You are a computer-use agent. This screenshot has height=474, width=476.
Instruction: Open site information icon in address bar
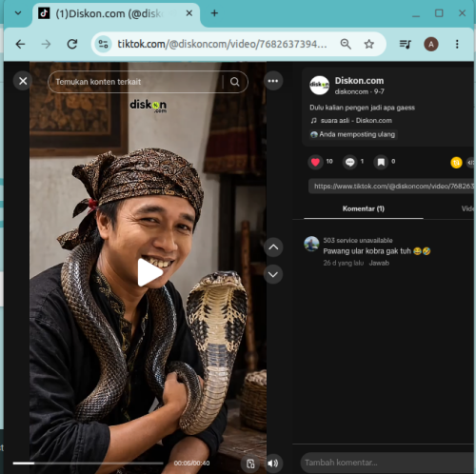(x=103, y=44)
